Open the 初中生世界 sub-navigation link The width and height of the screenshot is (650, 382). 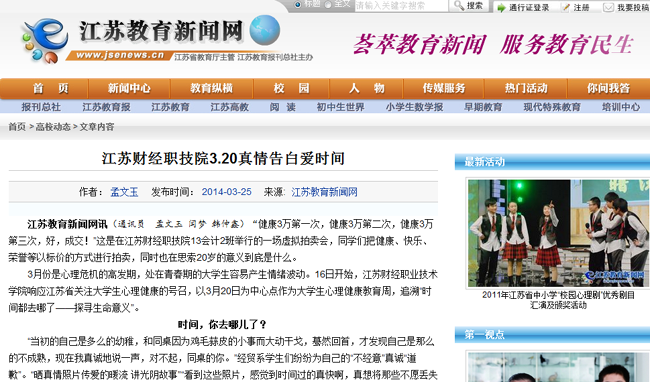(x=340, y=107)
